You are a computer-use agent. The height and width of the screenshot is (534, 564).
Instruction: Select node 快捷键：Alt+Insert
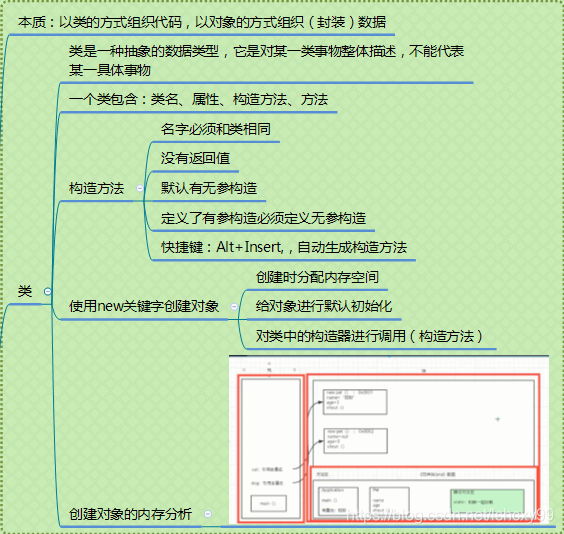click(284, 247)
